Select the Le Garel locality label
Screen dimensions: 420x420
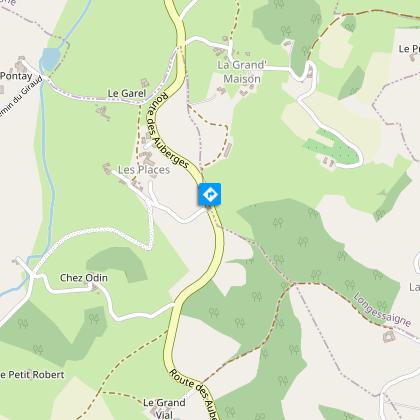pyautogui.click(x=127, y=93)
